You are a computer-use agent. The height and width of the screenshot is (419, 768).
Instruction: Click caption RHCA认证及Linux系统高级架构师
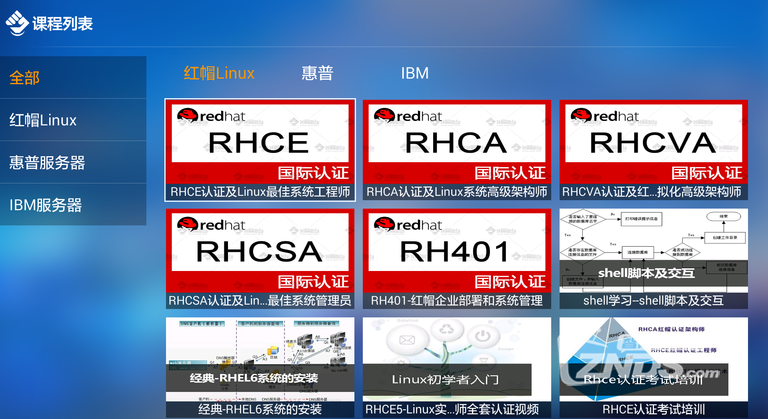(457, 192)
